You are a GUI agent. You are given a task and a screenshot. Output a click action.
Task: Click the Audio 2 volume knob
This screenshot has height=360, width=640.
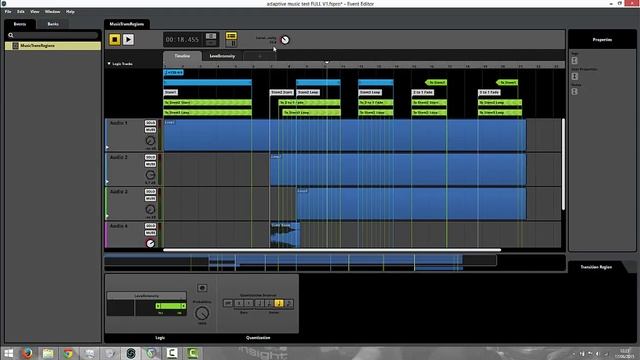coord(150,175)
